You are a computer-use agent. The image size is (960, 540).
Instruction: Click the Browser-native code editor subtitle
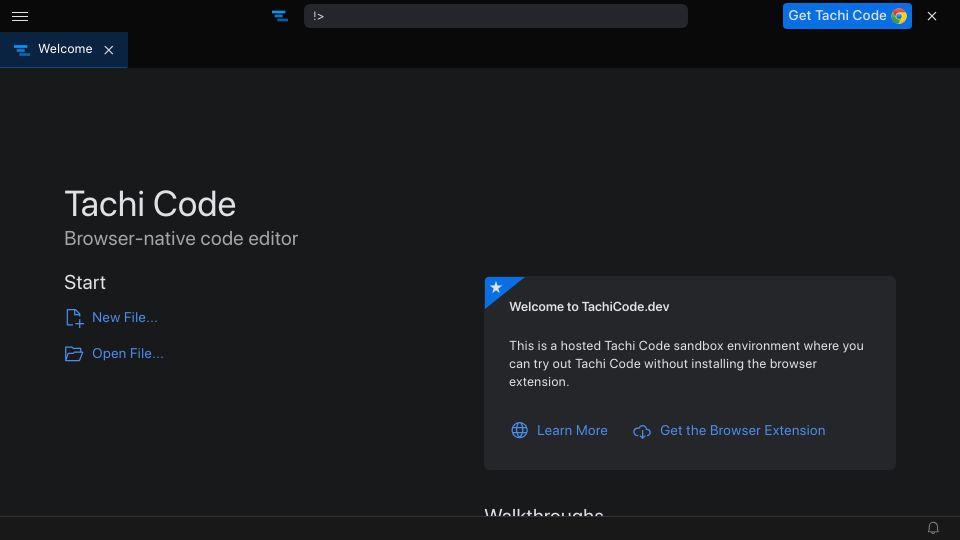tap(181, 238)
